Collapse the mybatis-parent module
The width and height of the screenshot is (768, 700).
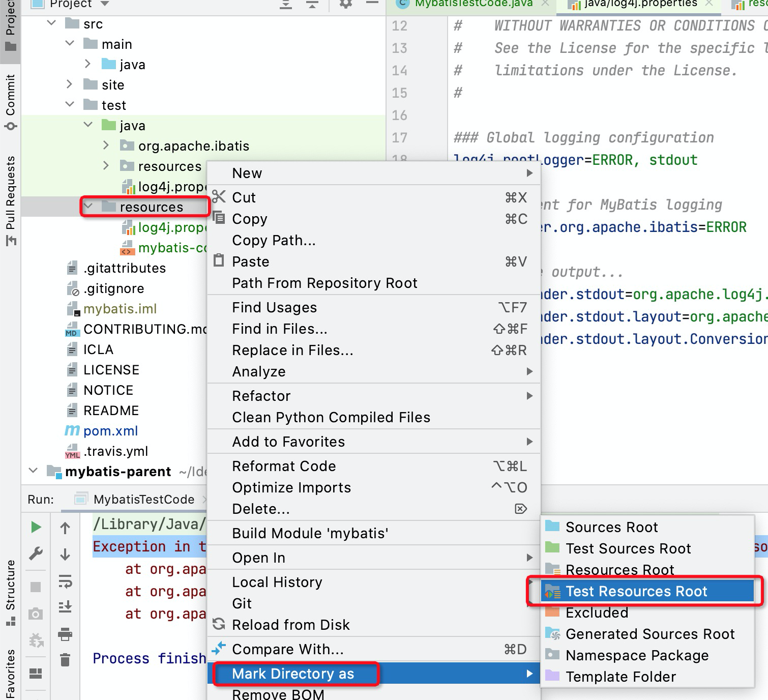click(34, 471)
